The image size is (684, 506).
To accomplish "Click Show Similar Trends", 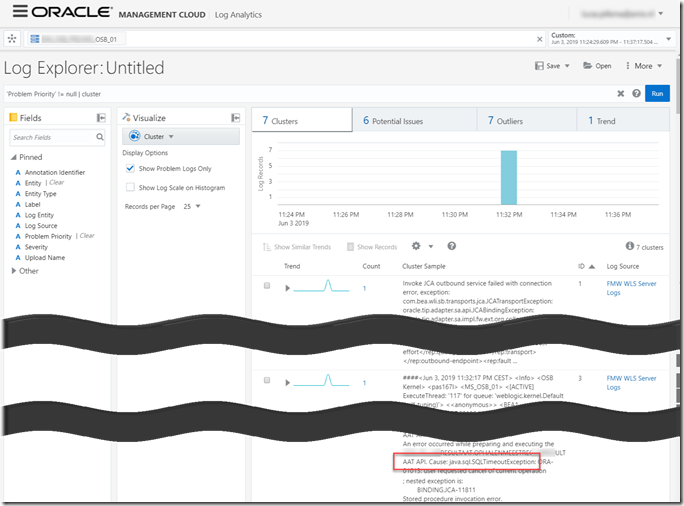I will pos(297,247).
